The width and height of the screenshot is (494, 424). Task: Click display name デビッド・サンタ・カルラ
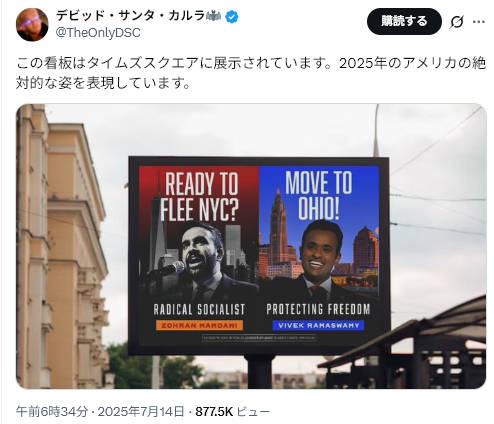coord(130,16)
